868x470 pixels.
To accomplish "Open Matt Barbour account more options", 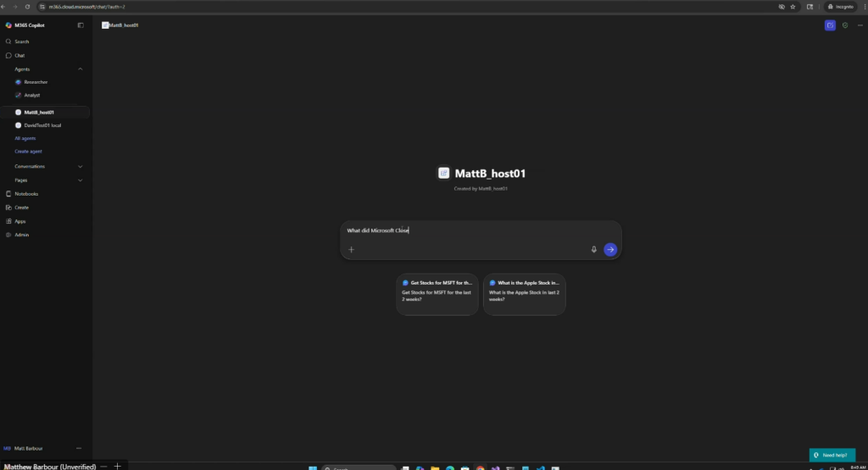I will 79,449.
